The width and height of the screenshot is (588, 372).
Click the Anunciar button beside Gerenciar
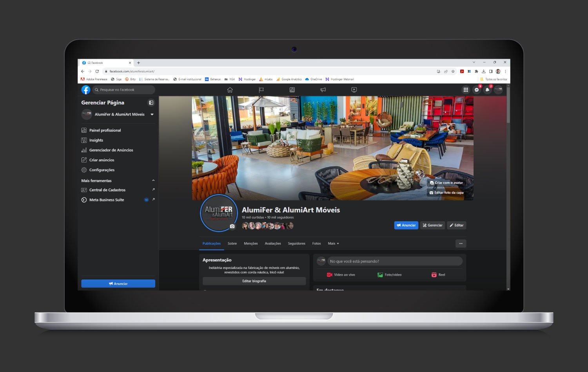pyautogui.click(x=406, y=225)
